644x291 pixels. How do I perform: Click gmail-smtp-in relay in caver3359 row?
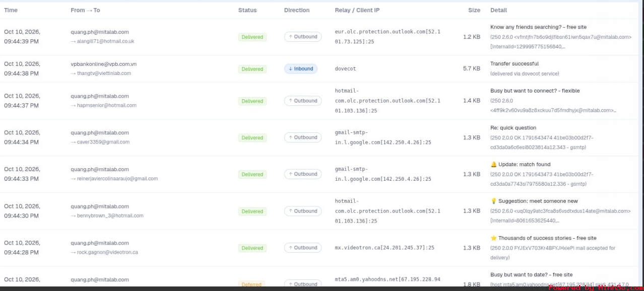pos(383,137)
